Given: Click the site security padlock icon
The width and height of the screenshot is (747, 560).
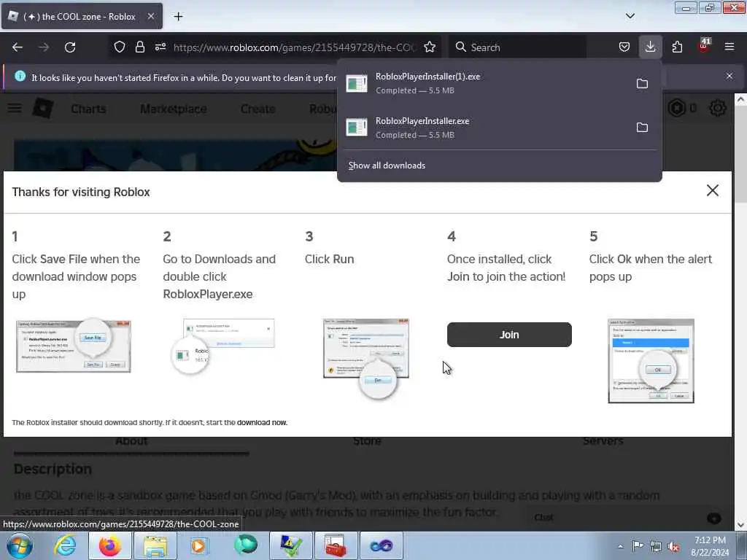Looking at the screenshot, I should pyautogui.click(x=139, y=47).
